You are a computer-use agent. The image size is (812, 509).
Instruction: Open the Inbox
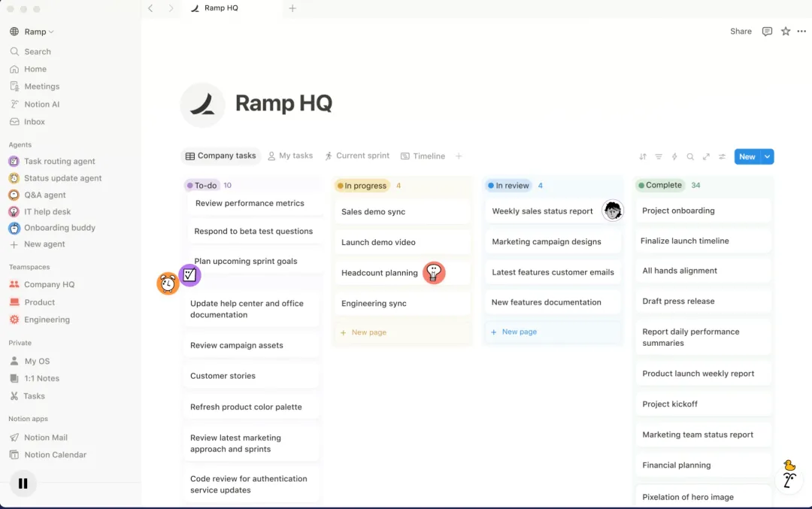tap(28, 122)
